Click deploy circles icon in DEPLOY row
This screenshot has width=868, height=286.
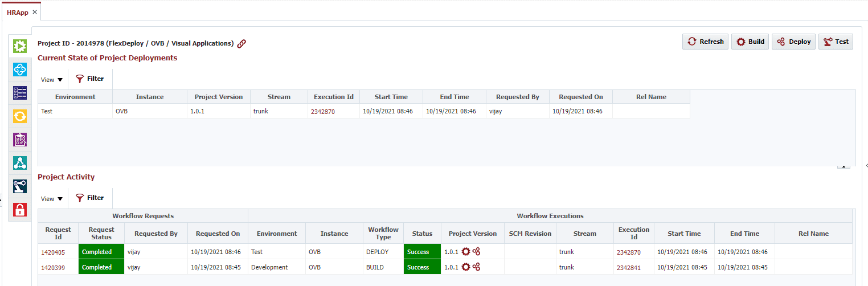click(x=477, y=251)
